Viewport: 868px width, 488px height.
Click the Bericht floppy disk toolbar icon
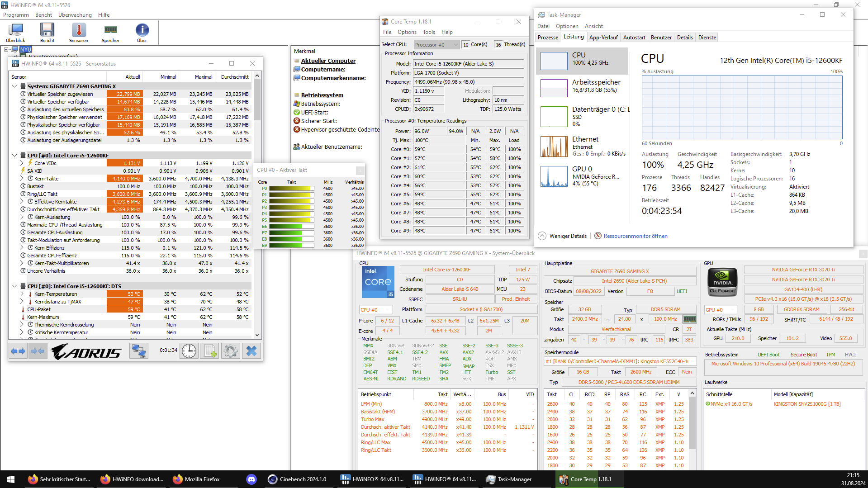47,33
